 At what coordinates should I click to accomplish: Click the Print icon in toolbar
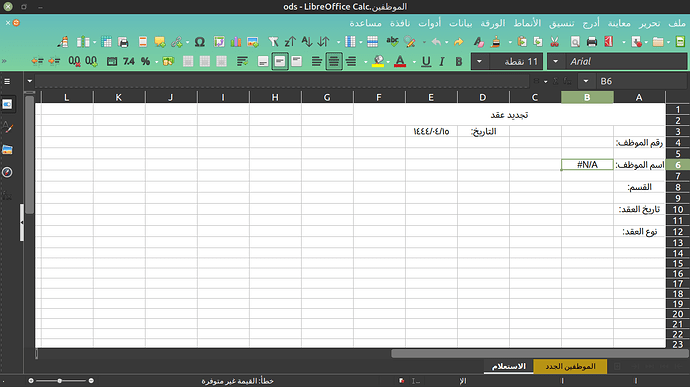coord(592,42)
